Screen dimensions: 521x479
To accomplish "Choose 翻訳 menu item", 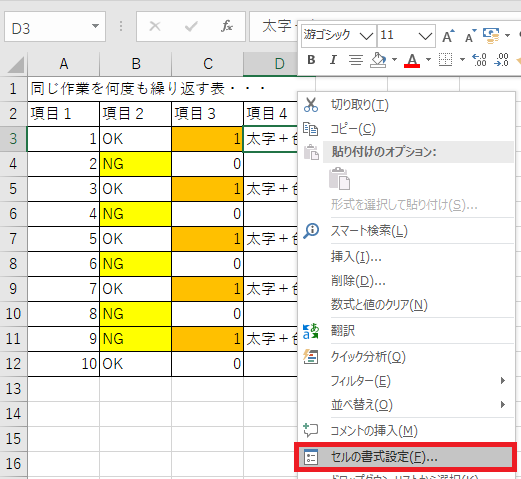I will 406,331.
